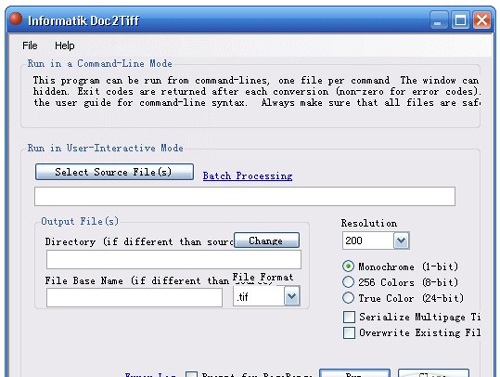Select 256 Colors (8-bit) option
The width and height of the screenshot is (500, 377).
[x=348, y=282]
